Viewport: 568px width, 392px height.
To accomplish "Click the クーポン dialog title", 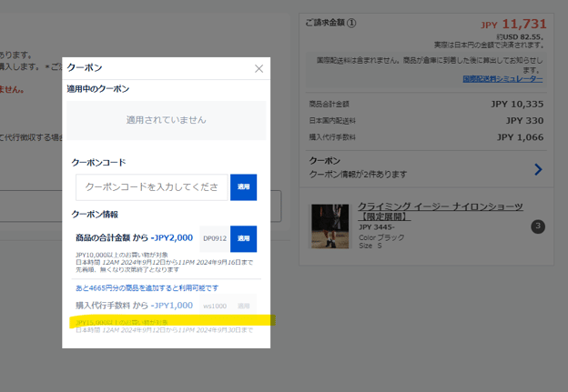I will pyautogui.click(x=85, y=68).
